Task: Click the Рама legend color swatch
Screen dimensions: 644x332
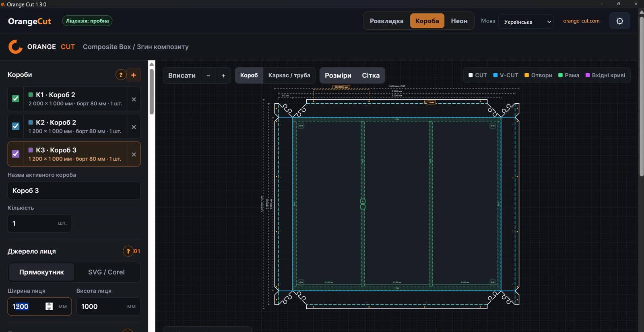Action: click(560, 75)
